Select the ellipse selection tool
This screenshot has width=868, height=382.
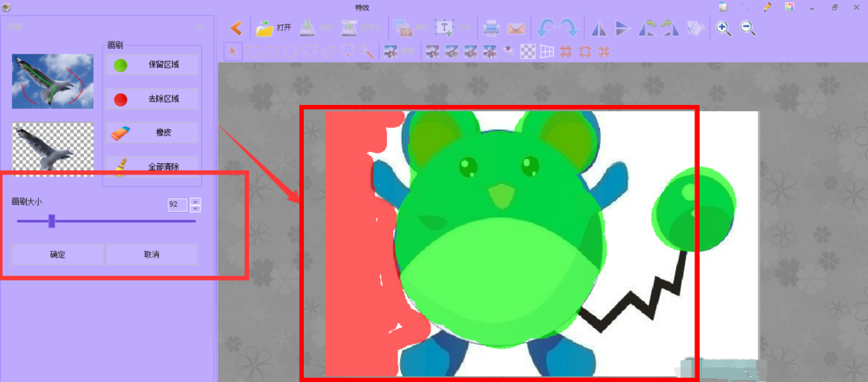pos(290,51)
